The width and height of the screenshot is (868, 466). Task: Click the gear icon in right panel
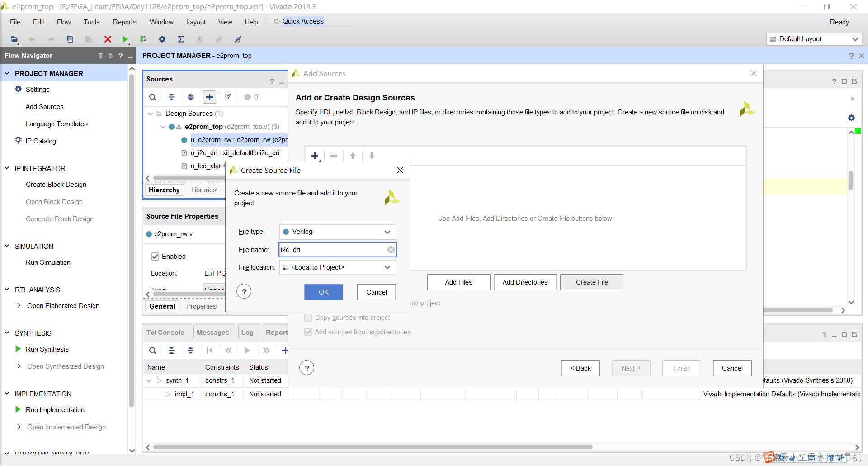[x=851, y=118]
